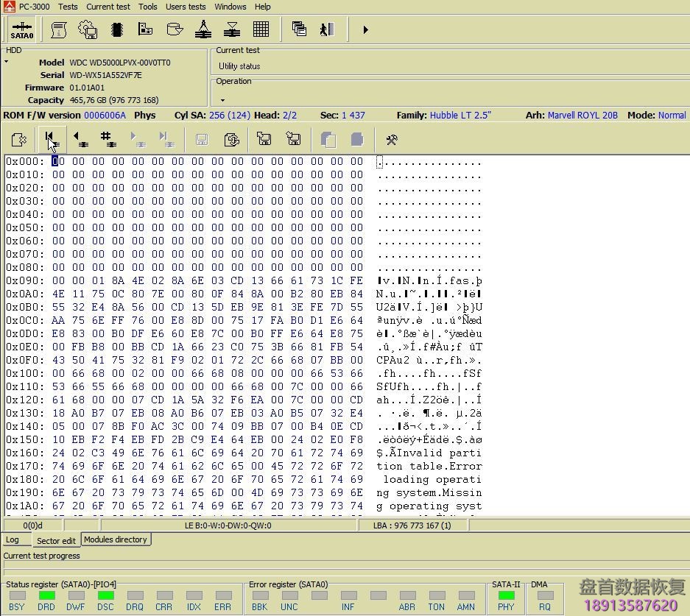690x616 pixels.
Task: Click the refresh sector data icon
Action: tap(229, 139)
